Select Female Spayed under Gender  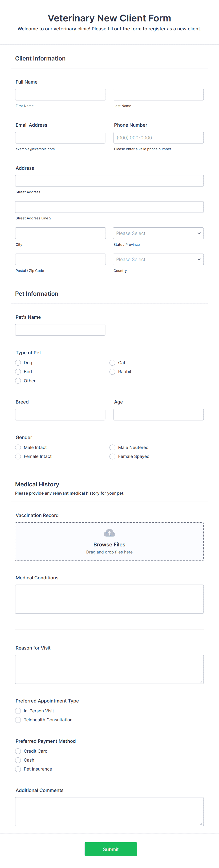pyautogui.click(x=112, y=456)
